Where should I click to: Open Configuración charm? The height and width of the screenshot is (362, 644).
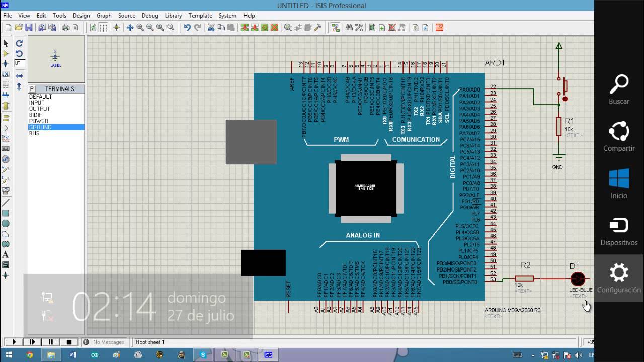(x=619, y=278)
